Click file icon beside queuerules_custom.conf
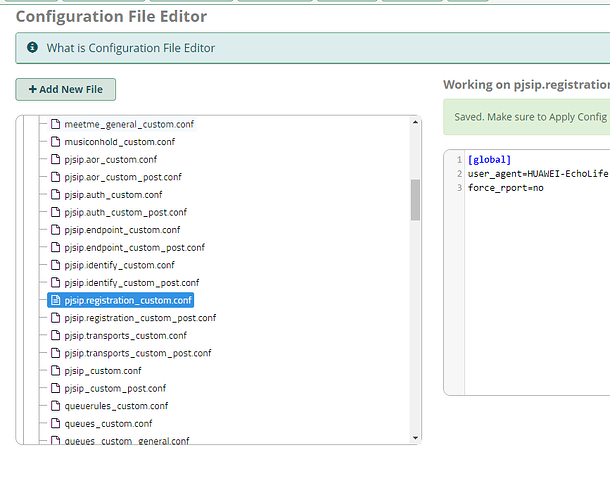This screenshot has width=610, height=499. pyautogui.click(x=56, y=406)
